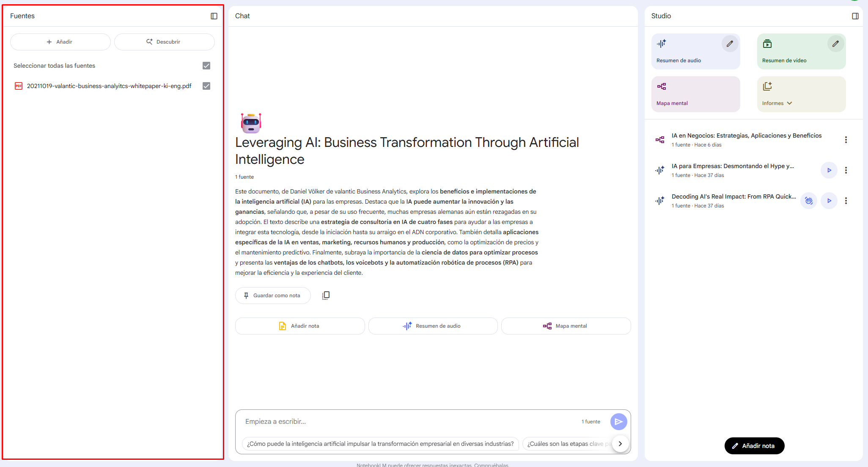Open options menu for Decoding AI's Real Impact
This screenshot has height=467, width=868.
point(846,201)
